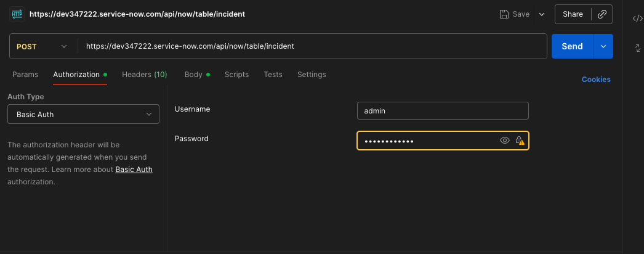Go to the Body tab

coord(193,75)
